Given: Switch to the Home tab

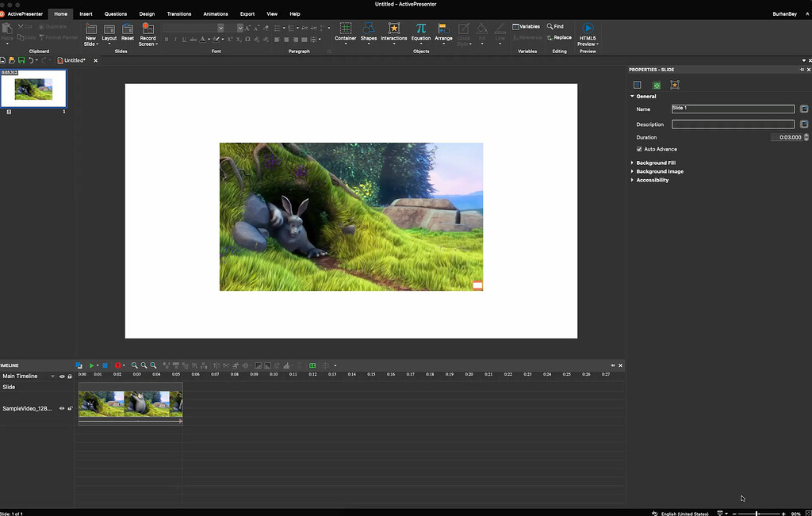Looking at the screenshot, I should pyautogui.click(x=60, y=14).
